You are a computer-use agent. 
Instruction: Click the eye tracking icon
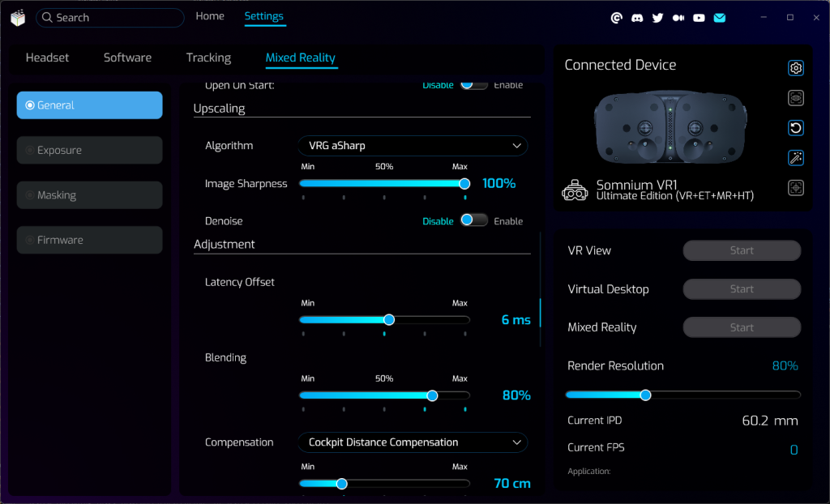click(x=796, y=98)
